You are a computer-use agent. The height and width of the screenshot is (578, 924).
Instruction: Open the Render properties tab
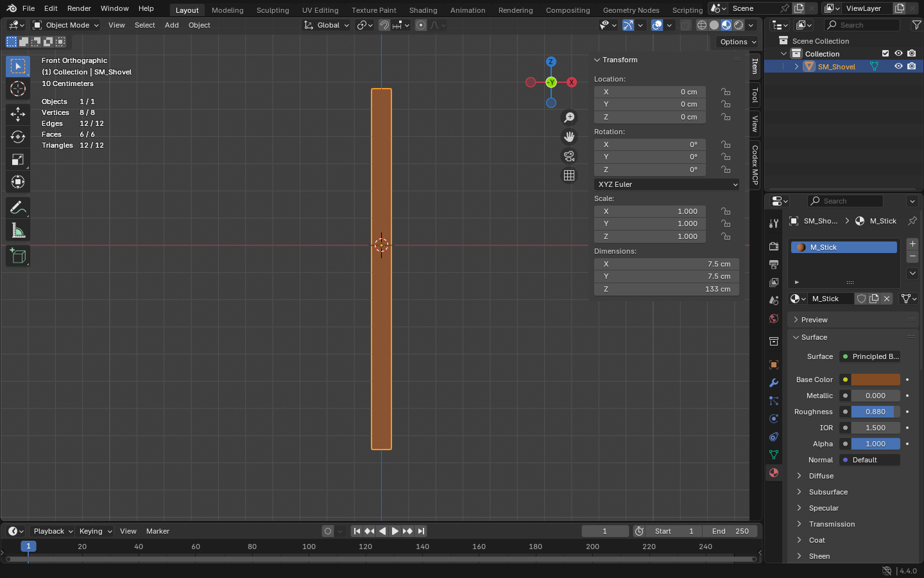tap(774, 247)
